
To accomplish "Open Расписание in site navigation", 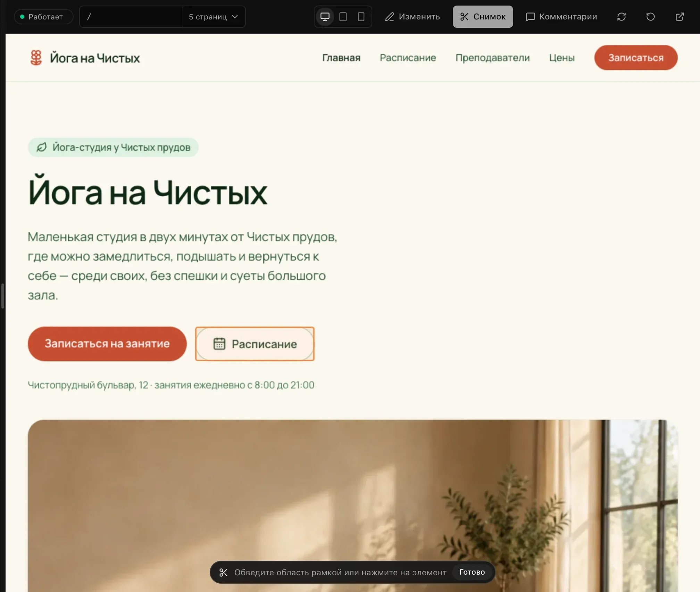I will [408, 58].
